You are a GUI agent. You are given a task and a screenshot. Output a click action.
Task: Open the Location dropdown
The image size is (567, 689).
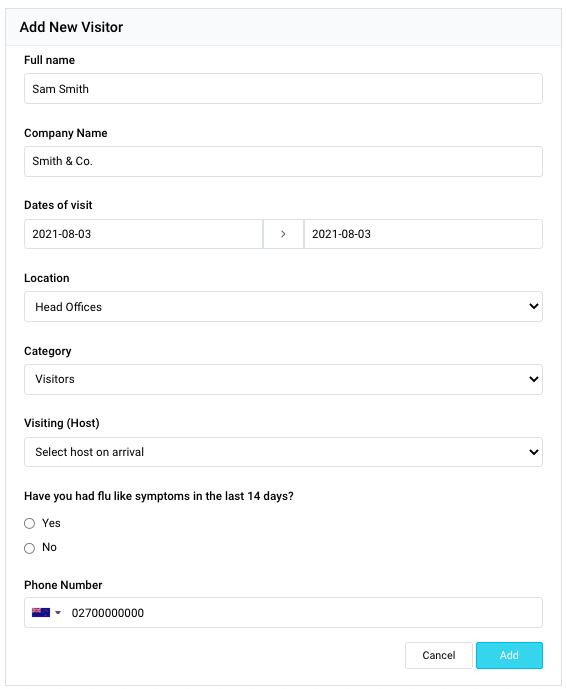coord(283,307)
